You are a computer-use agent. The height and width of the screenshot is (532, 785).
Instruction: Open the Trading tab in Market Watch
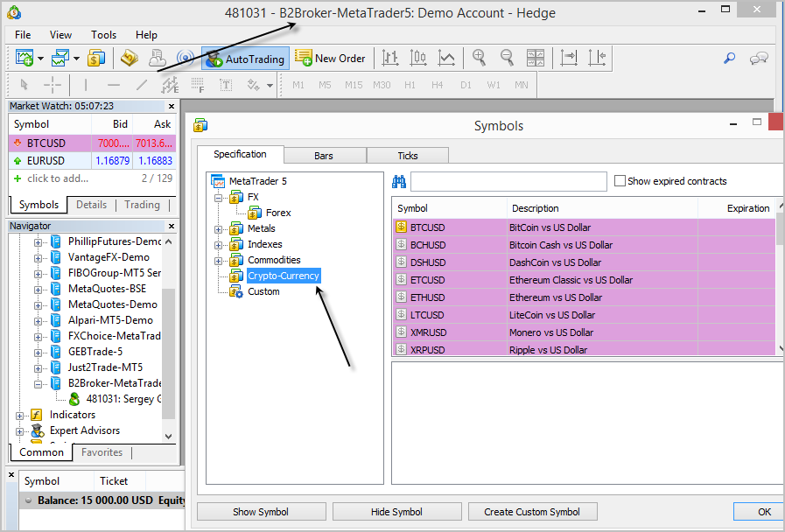142,205
